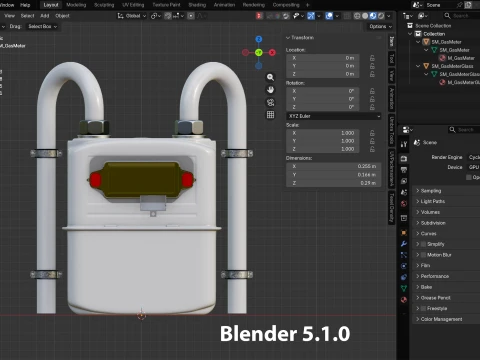
Task: Toggle viewport overlays display button
Action: (x=329, y=16)
